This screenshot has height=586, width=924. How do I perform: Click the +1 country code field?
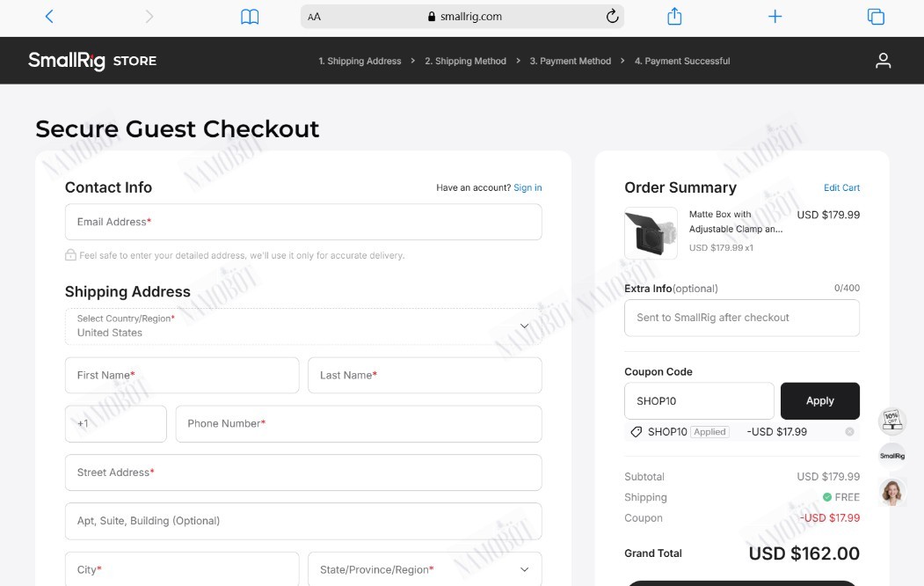pos(115,423)
